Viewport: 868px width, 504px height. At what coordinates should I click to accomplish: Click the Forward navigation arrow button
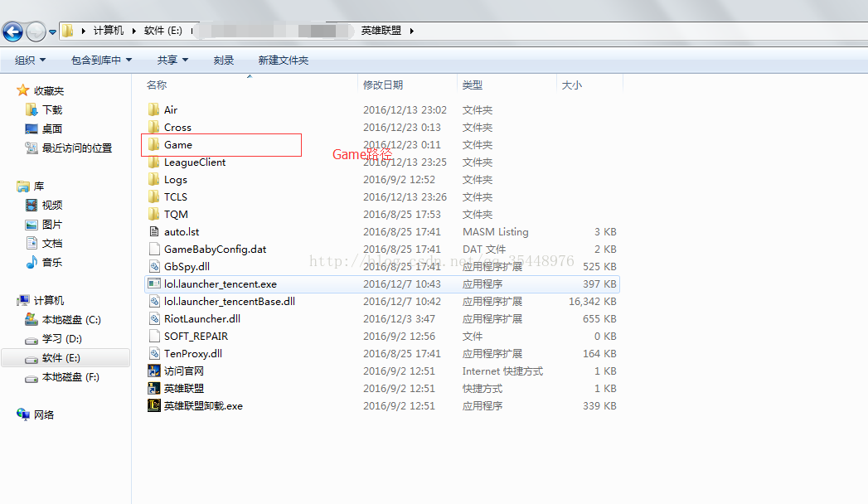(x=36, y=31)
